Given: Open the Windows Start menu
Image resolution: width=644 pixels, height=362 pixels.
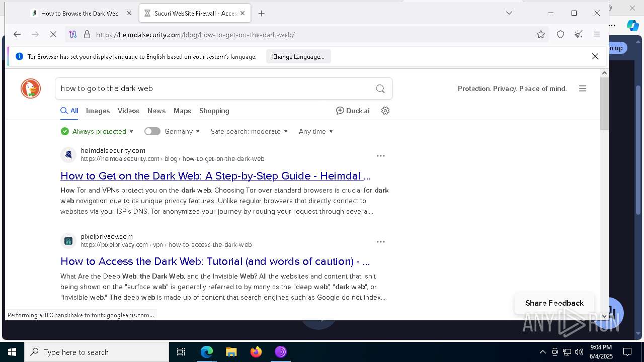Looking at the screenshot, I should point(12,352).
